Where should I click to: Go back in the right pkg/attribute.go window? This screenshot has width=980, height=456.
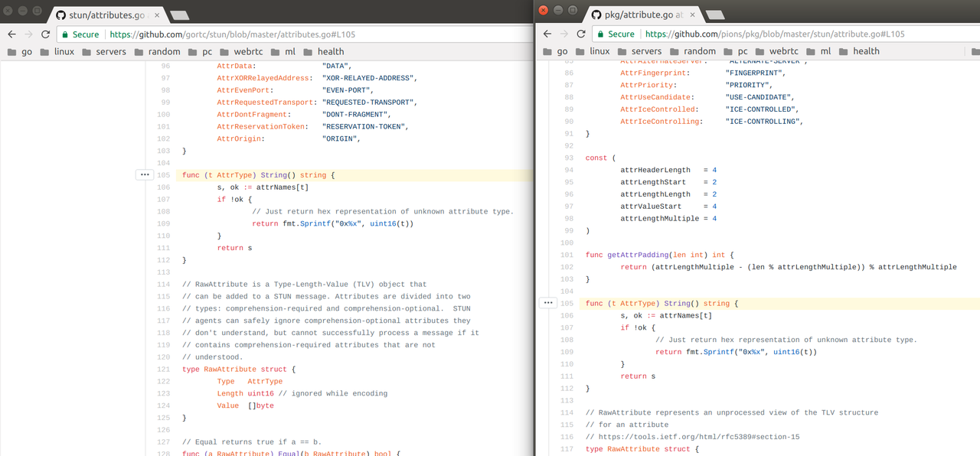pyautogui.click(x=547, y=34)
